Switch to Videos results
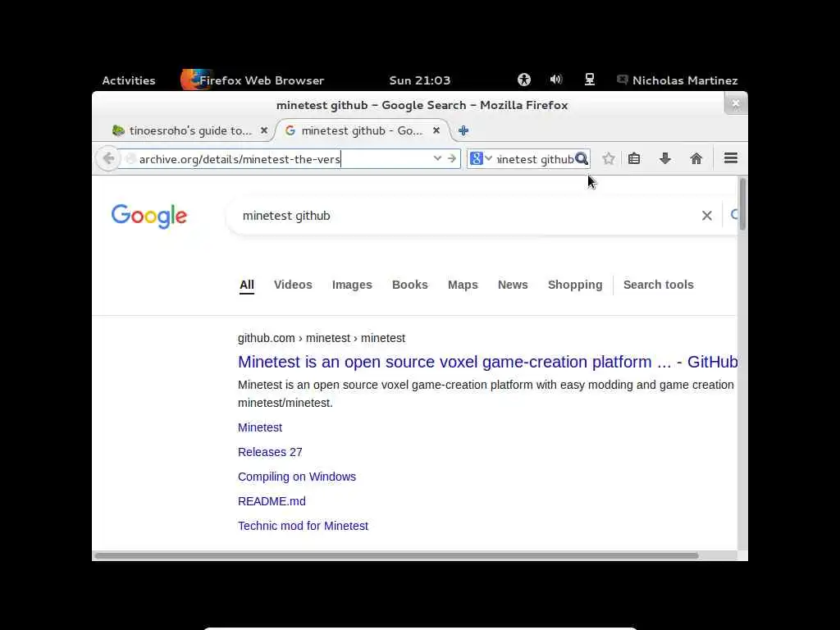 coord(293,285)
